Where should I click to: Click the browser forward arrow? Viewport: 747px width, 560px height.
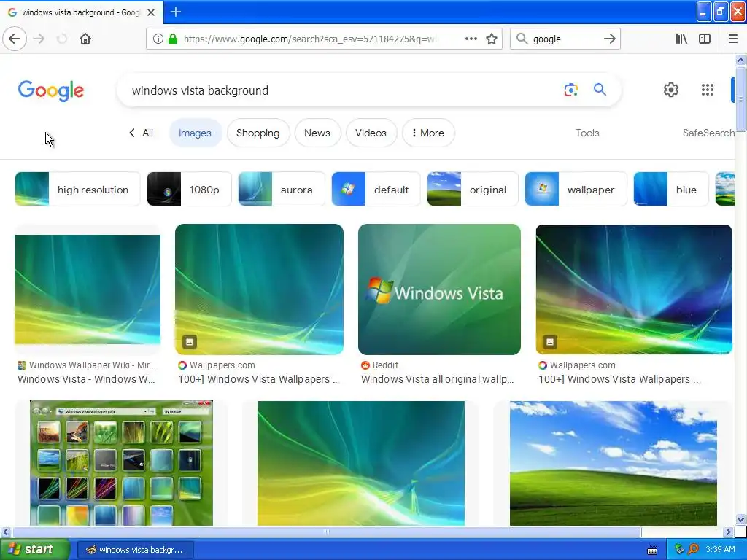tap(39, 39)
